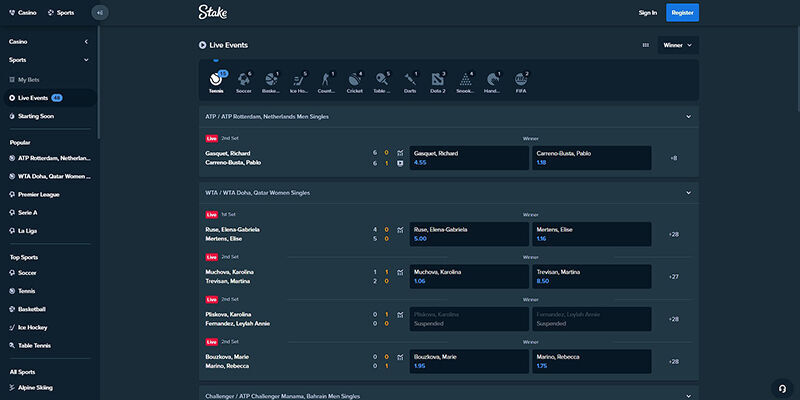Open live support headset icon

coord(782,388)
